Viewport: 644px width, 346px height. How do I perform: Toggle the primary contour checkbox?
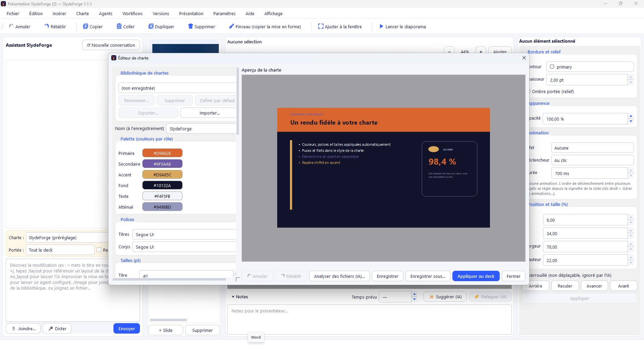tap(552, 67)
